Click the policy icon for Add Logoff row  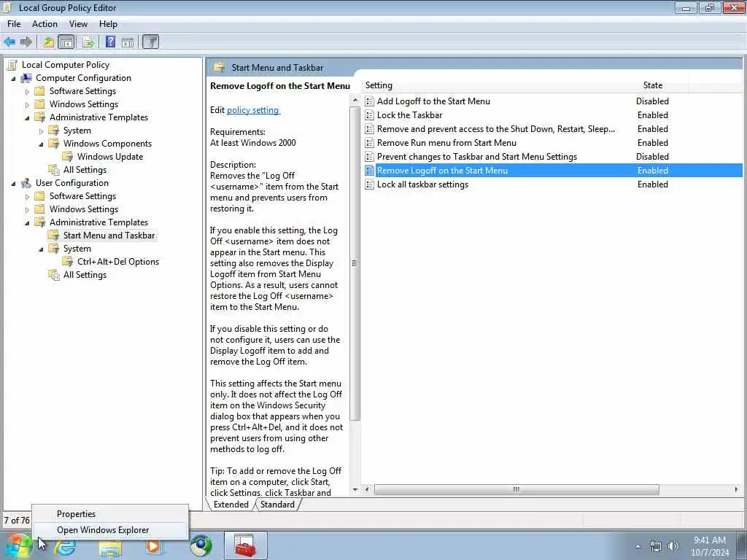pyautogui.click(x=369, y=101)
